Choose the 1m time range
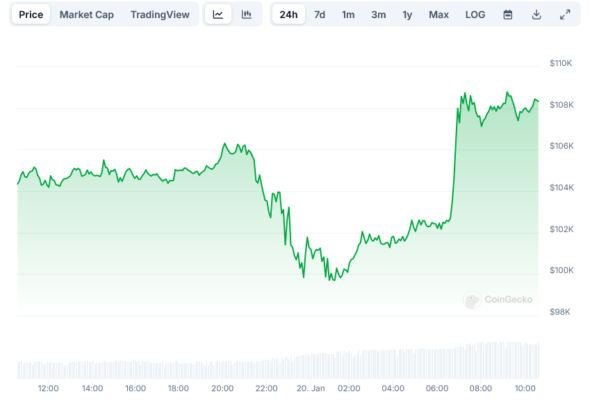The height and width of the screenshot is (410, 615). click(x=348, y=15)
